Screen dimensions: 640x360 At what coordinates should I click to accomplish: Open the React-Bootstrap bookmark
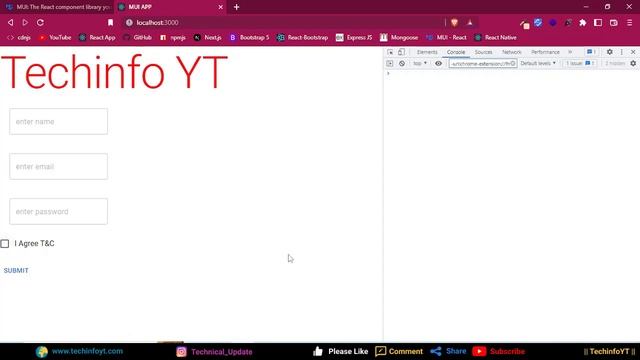coord(302,38)
